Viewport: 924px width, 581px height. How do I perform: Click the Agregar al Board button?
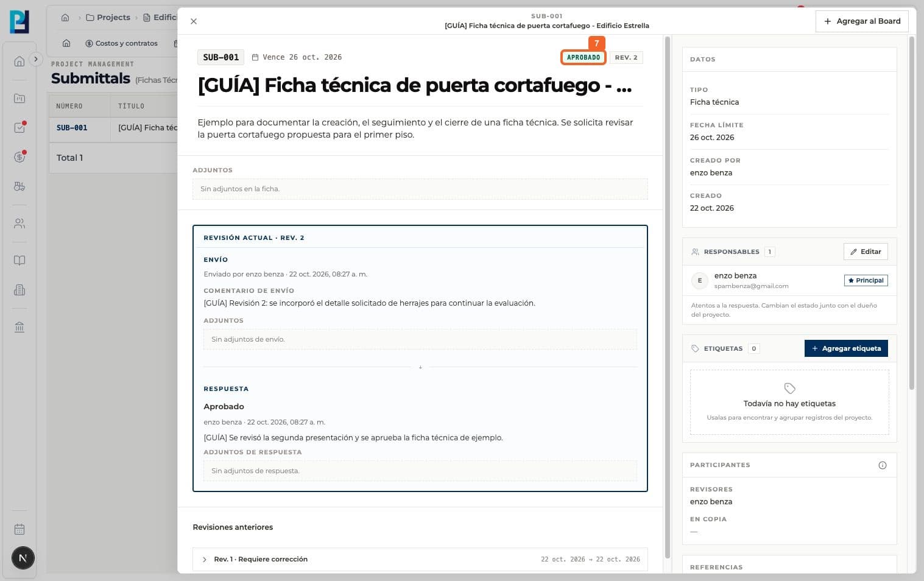862,21
